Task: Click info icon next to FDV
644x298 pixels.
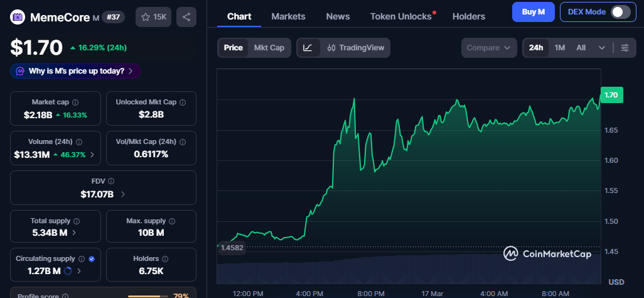Action: (111, 181)
